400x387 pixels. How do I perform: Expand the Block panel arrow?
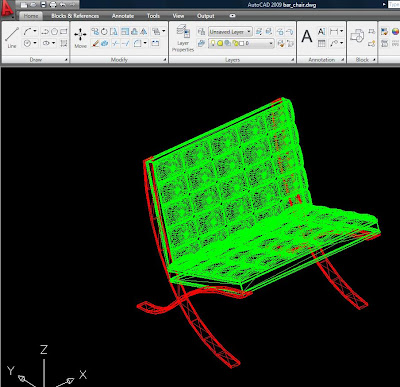(x=374, y=60)
